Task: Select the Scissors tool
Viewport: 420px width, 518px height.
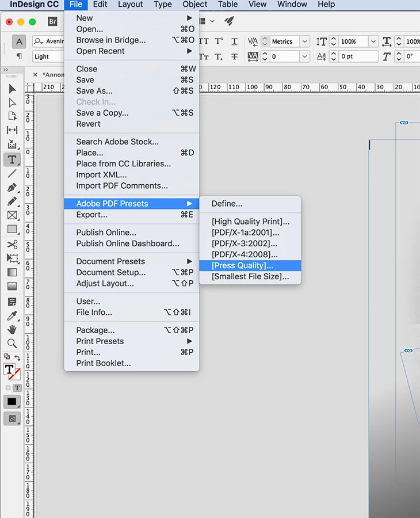Action: (12, 245)
